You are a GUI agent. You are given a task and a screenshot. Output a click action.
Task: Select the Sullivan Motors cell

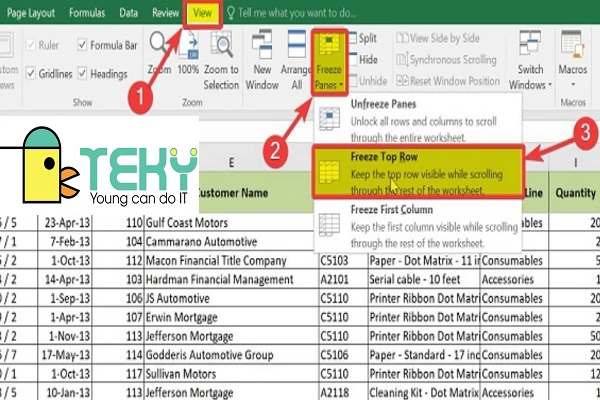click(x=231, y=374)
